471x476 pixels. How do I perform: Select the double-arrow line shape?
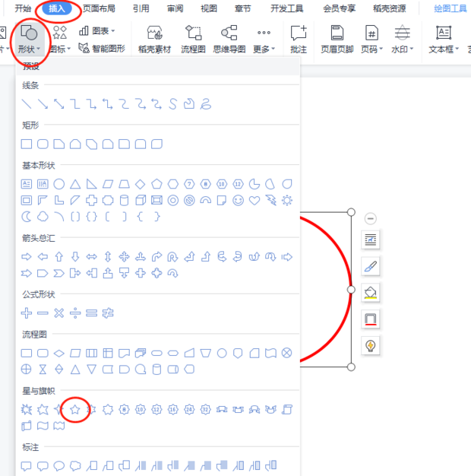click(58, 104)
